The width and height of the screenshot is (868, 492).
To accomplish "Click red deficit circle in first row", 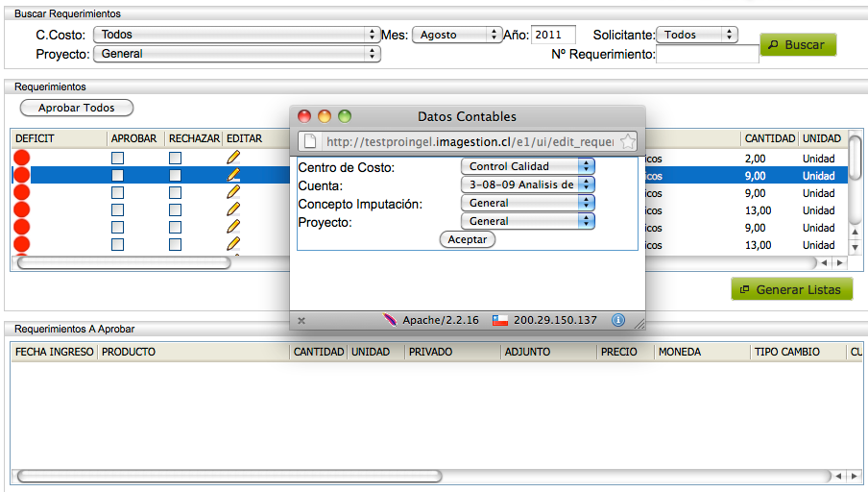I will pos(21,158).
